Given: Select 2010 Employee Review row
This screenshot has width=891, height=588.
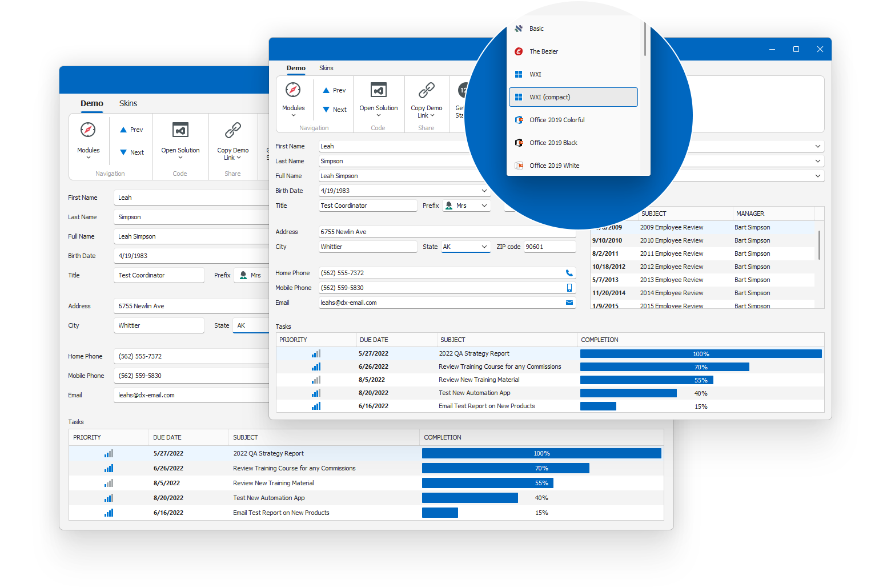Looking at the screenshot, I should [x=703, y=240].
